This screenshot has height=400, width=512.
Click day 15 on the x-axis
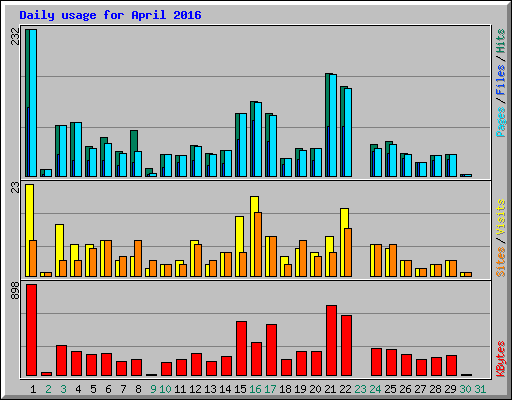(240, 389)
